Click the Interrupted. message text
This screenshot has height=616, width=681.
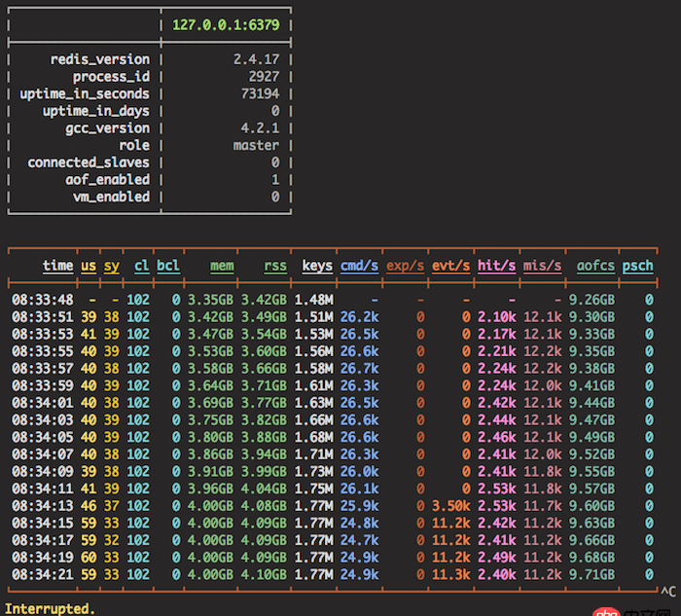click(51, 608)
